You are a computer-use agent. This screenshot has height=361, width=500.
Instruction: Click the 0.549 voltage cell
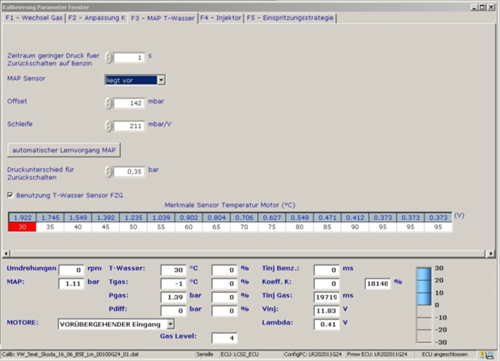point(299,218)
